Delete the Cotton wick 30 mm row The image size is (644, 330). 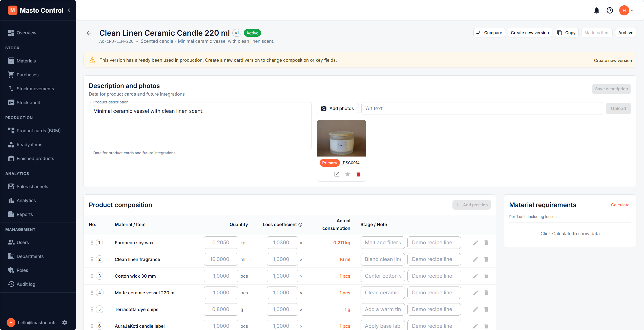point(486,276)
